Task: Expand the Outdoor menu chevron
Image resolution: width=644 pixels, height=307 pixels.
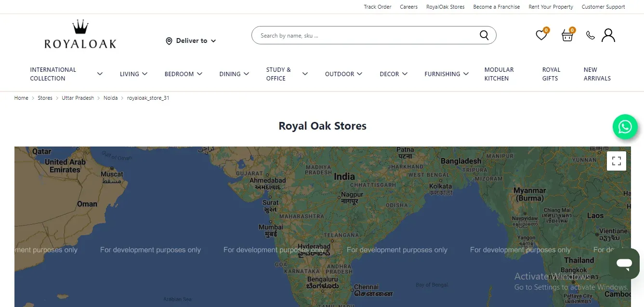Action: click(x=360, y=74)
